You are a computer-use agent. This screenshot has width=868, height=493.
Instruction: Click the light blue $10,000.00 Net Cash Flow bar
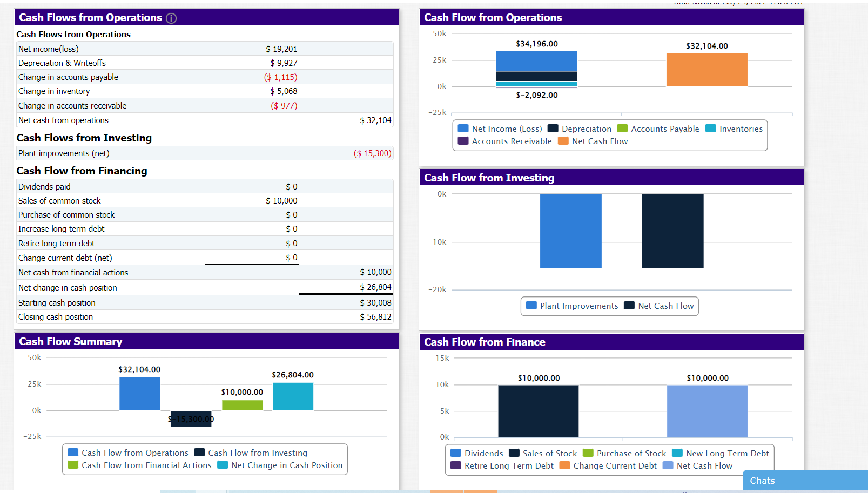point(707,411)
